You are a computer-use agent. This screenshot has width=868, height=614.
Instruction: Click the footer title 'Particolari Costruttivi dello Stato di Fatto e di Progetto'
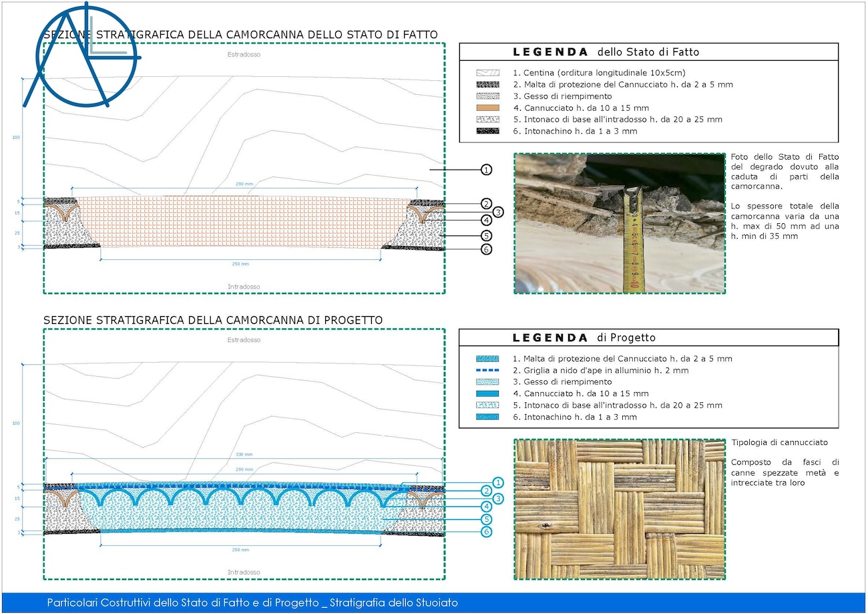click(x=182, y=603)
